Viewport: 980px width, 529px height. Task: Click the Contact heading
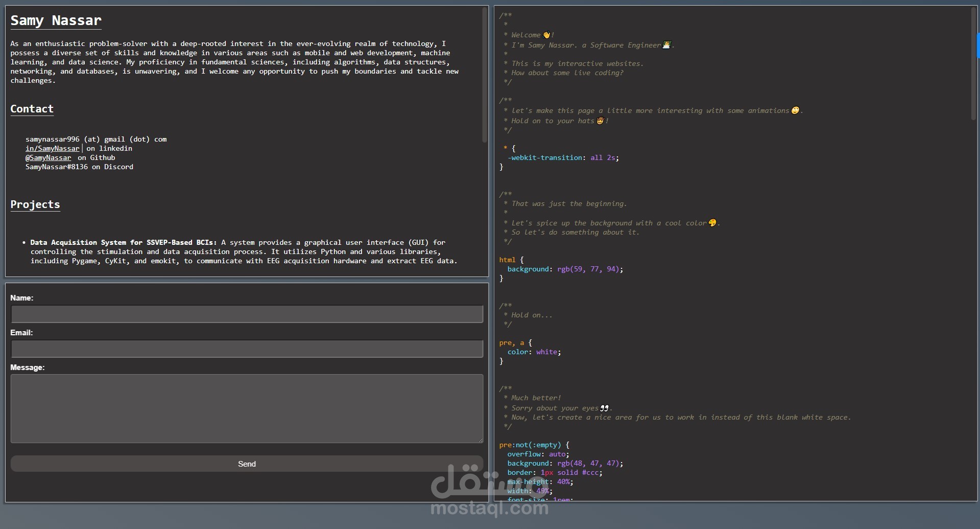[32, 109]
